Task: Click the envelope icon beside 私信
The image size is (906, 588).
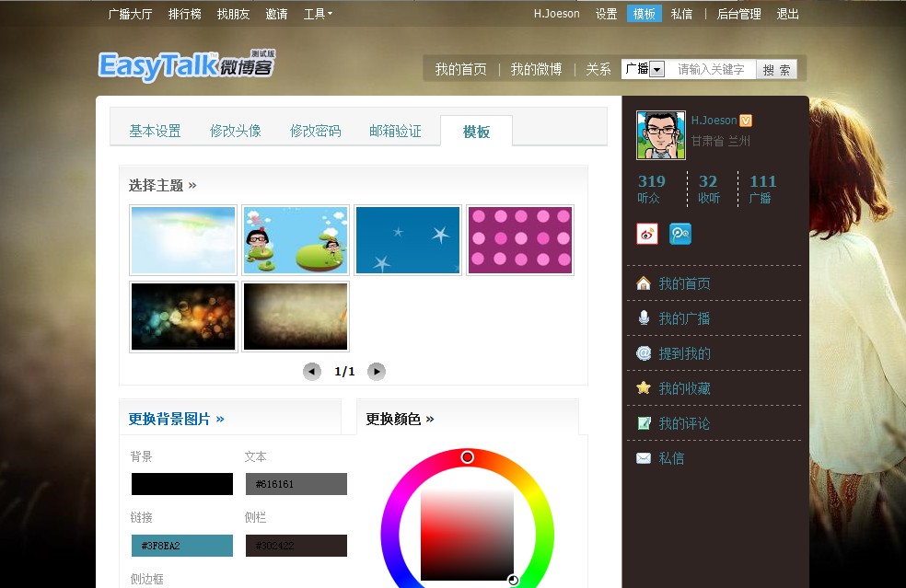Action: (643, 457)
